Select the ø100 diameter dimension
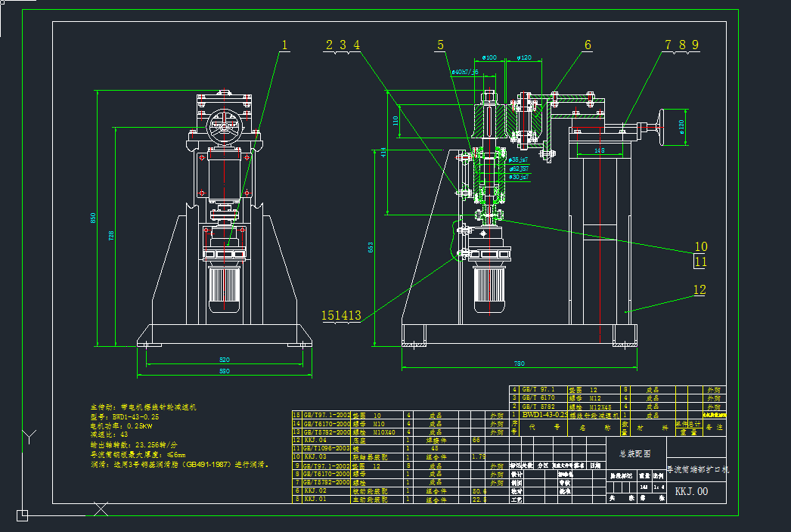 click(x=489, y=57)
